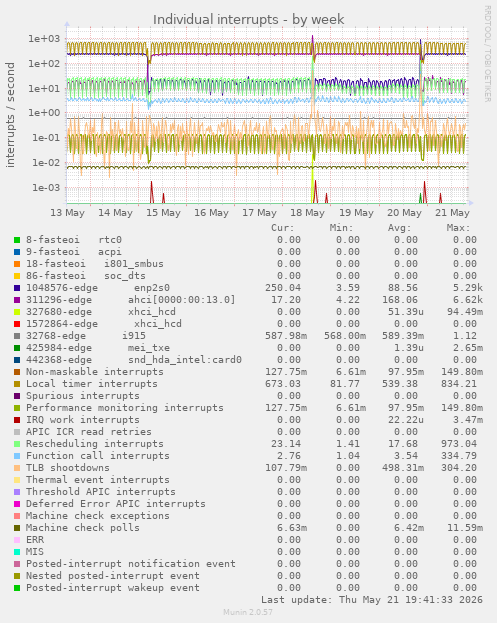Click the Machine check polls color swatch

coord(17,528)
